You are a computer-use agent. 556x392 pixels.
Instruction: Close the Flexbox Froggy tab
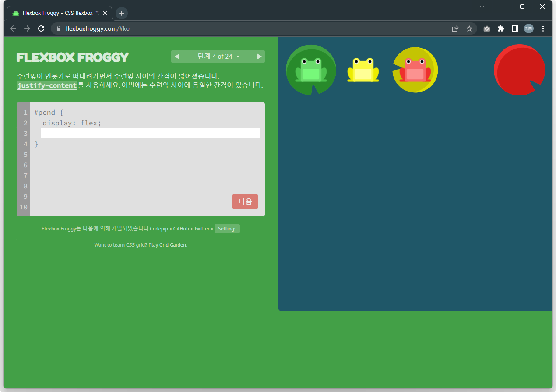click(x=105, y=13)
